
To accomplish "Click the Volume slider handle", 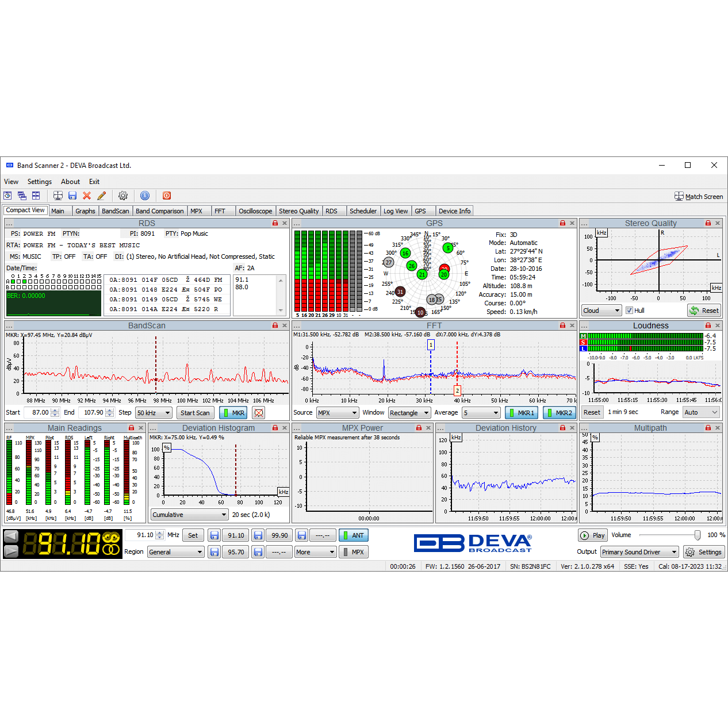I will (x=698, y=535).
